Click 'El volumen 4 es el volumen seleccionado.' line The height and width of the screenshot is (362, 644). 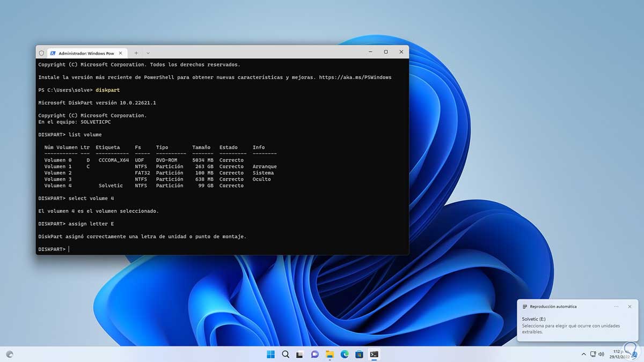pos(99,211)
